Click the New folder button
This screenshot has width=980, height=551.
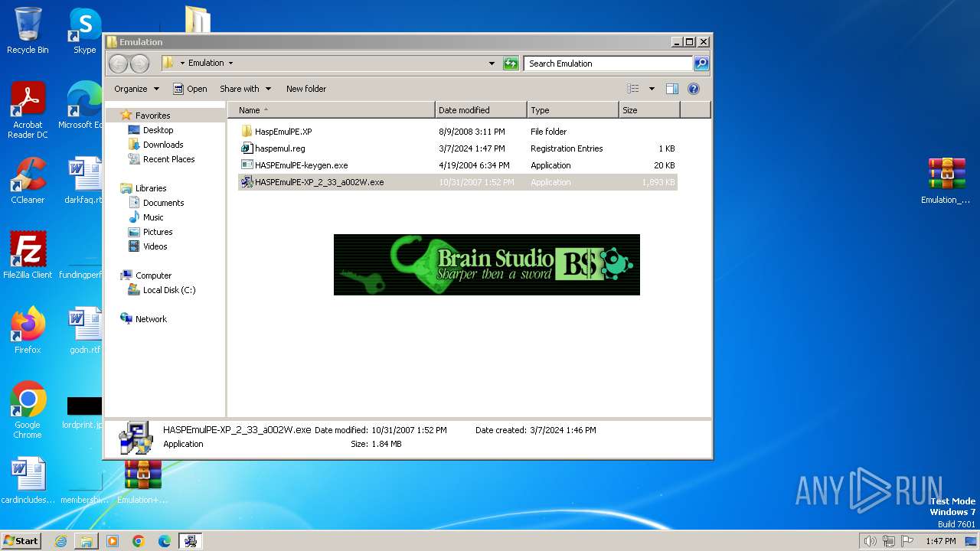(306, 89)
